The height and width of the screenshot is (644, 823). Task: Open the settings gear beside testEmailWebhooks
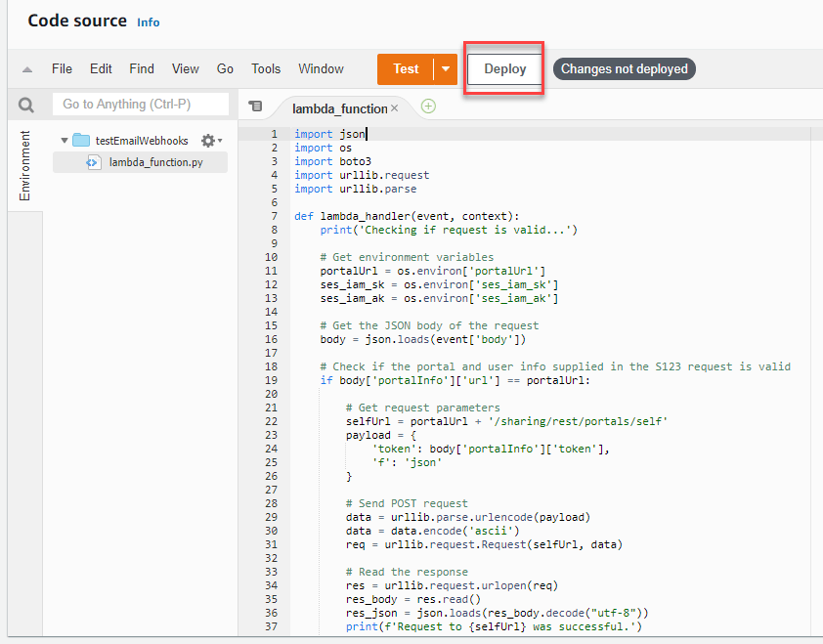(x=207, y=140)
